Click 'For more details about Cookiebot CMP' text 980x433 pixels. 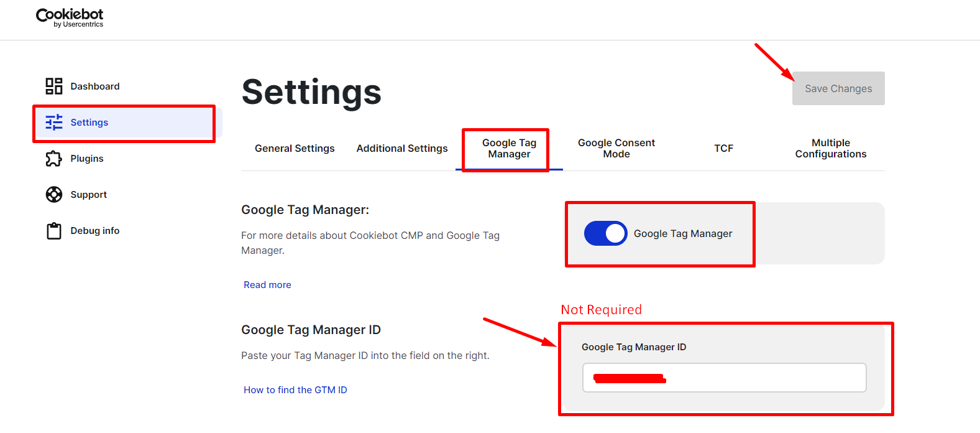tap(370, 243)
